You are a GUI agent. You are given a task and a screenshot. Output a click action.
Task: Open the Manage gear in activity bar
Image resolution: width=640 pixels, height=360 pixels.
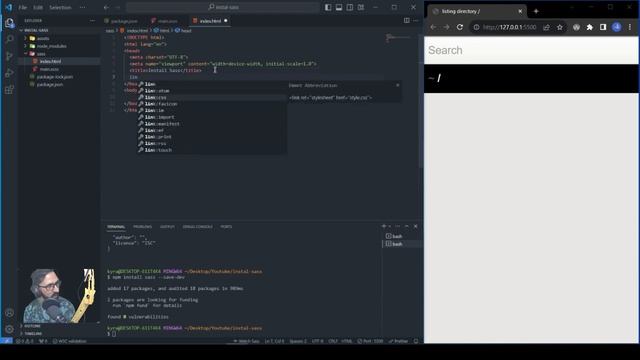9,329
